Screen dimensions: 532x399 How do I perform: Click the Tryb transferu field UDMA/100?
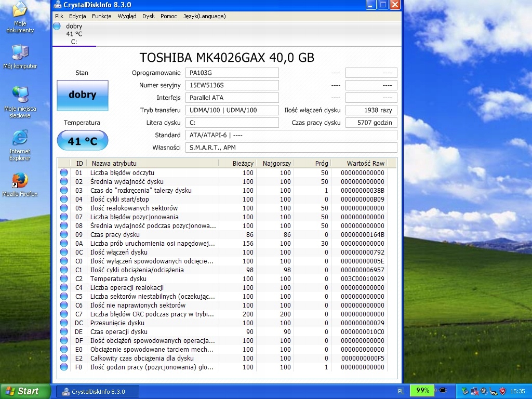232,110
